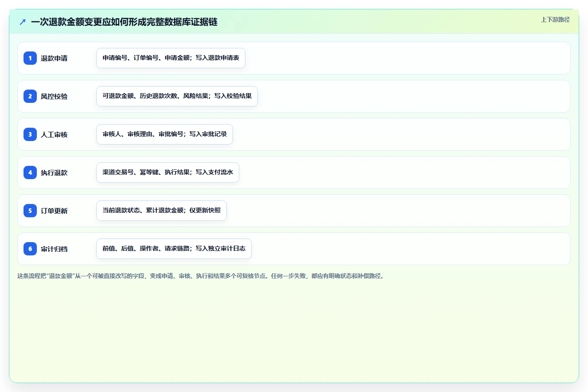The width and height of the screenshot is (588, 392).
Task: Select step number 1 badge
Action: coord(30,58)
